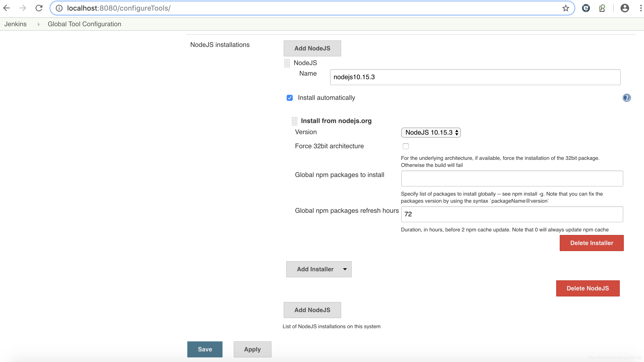The width and height of the screenshot is (644, 362).
Task: Click the browser forward arrow
Action: click(23, 8)
